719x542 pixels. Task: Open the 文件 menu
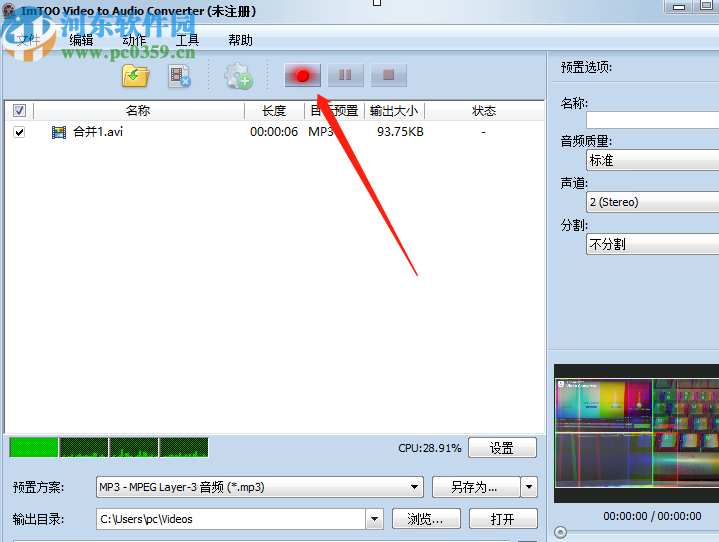[28, 40]
